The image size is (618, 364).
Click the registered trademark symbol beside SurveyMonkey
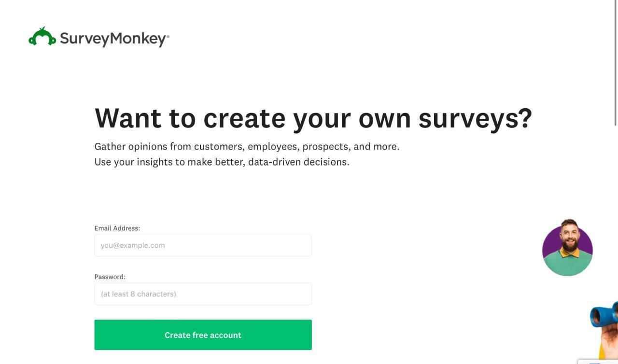pos(168,36)
